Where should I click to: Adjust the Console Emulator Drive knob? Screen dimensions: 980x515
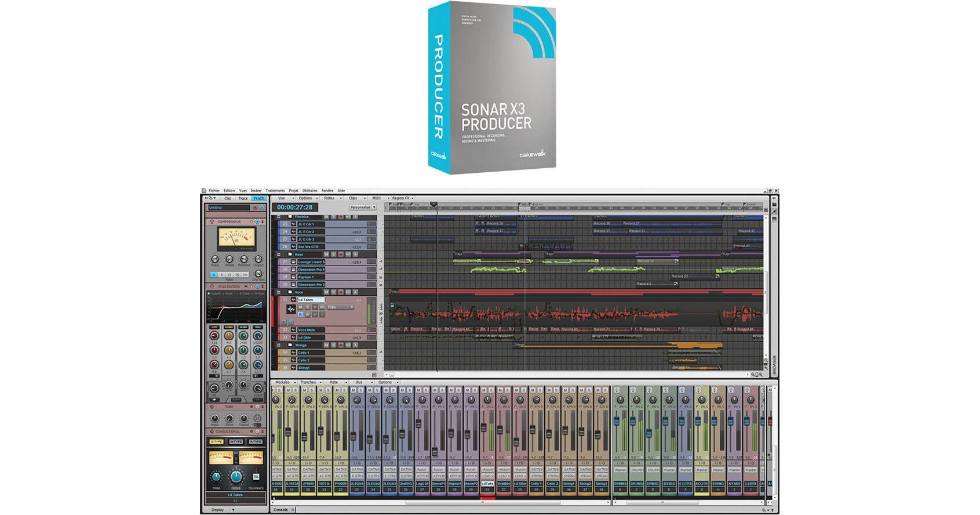point(236,476)
